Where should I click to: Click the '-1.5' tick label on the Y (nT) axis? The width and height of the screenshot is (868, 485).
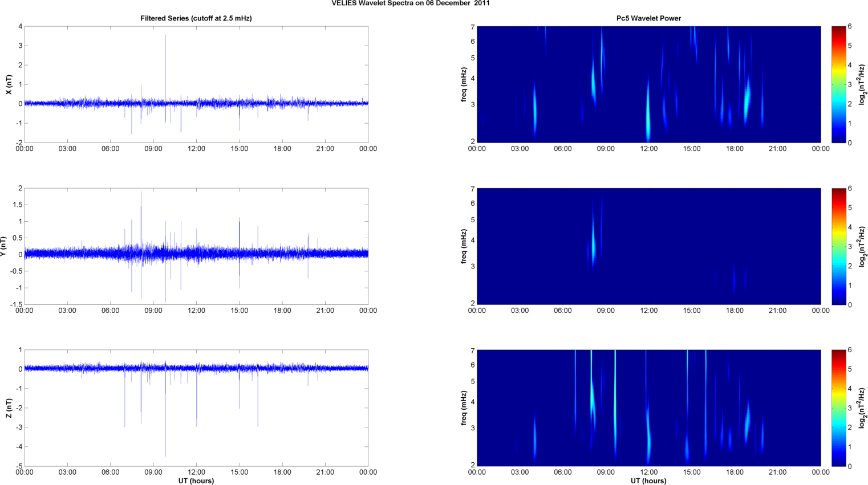pos(16,304)
